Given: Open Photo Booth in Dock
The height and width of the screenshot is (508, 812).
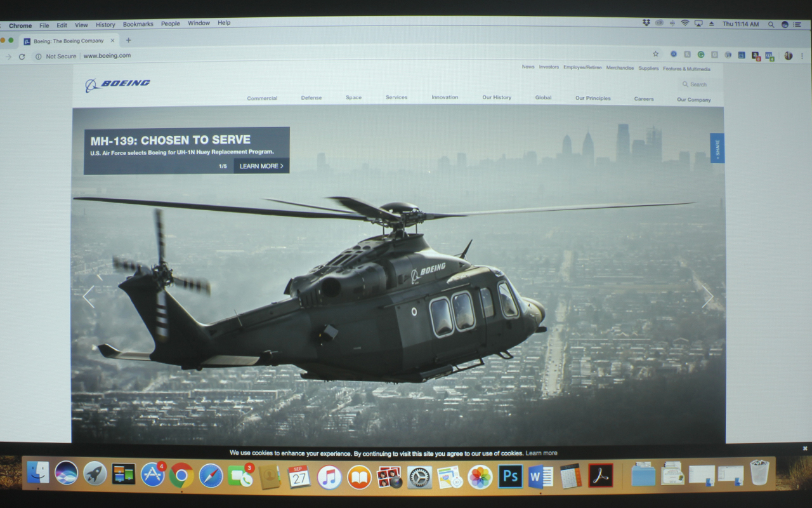Looking at the screenshot, I should tap(389, 477).
